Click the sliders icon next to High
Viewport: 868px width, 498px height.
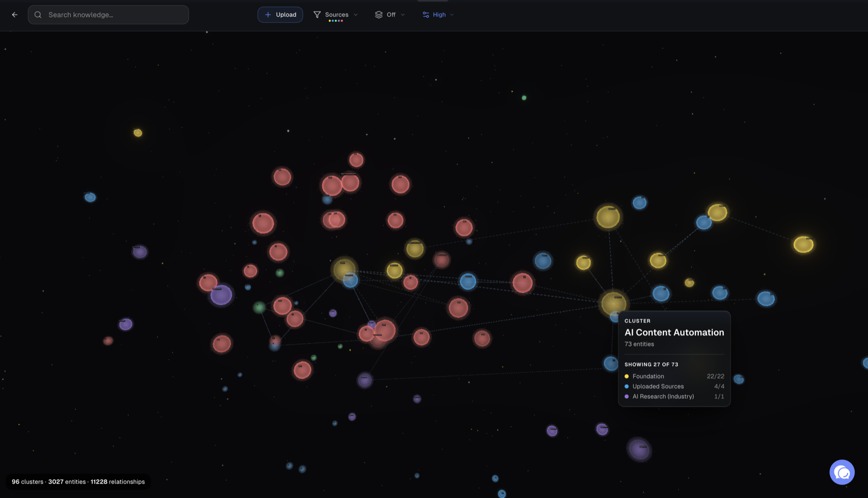click(x=426, y=15)
